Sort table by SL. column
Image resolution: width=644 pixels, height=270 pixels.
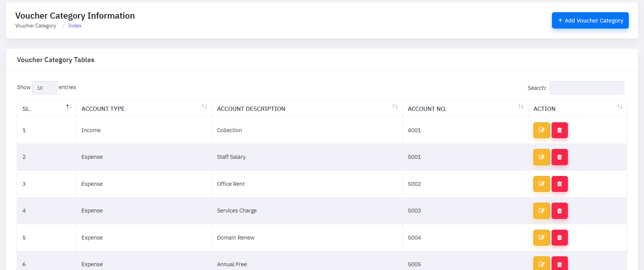46,109
